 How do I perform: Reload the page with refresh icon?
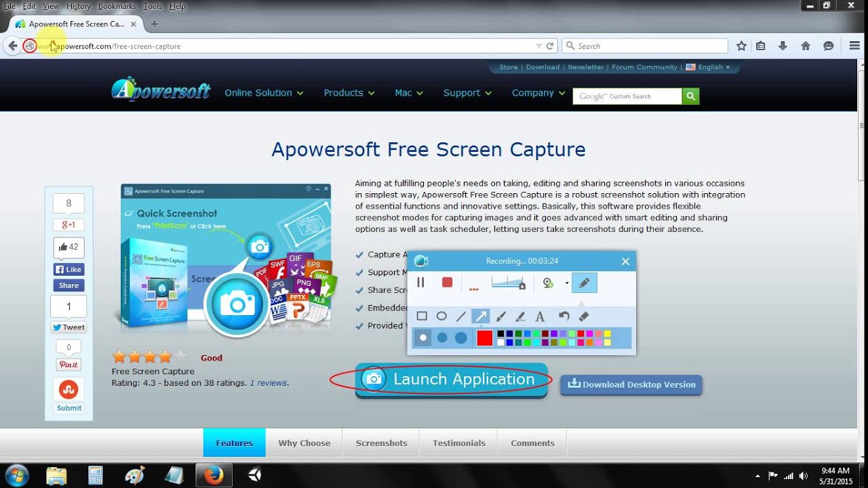pos(551,46)
